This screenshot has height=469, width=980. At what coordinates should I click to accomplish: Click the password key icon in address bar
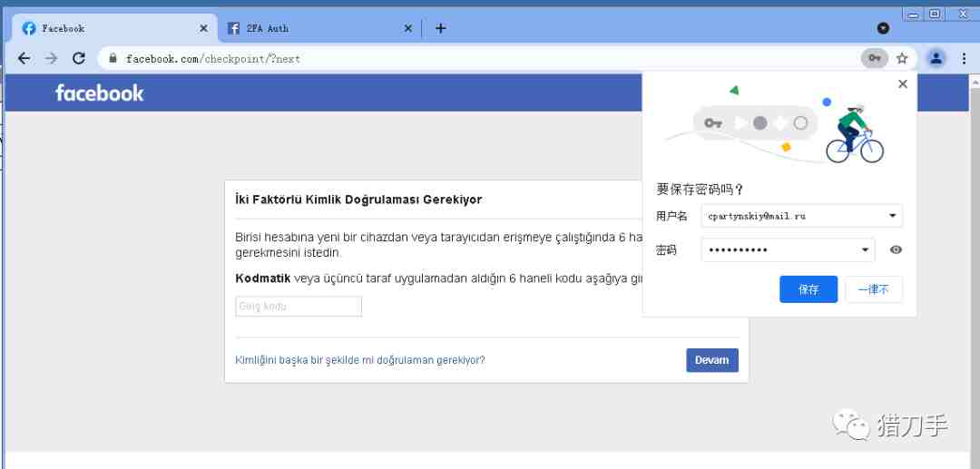875,58
